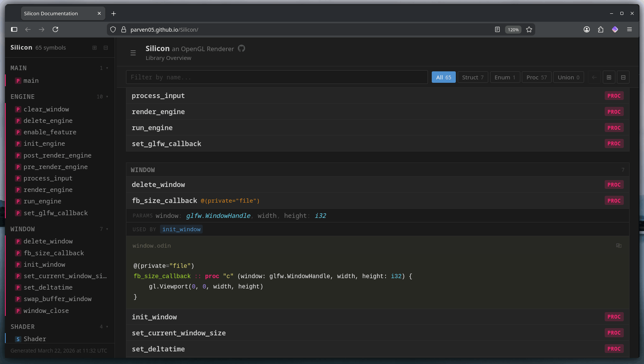This screenshot has height=364, width=644.
Task: Open the Silicon GitHub repository icon
Action: (x=241, y=48)
